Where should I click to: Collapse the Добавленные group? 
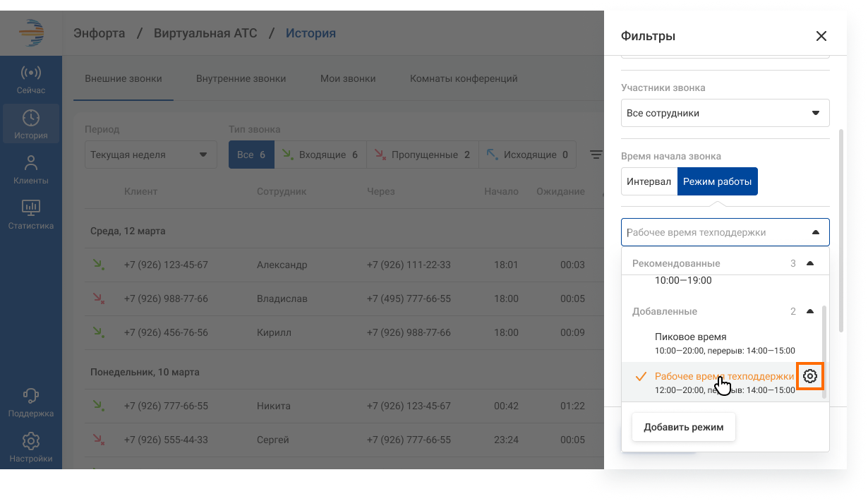[809, 311]
